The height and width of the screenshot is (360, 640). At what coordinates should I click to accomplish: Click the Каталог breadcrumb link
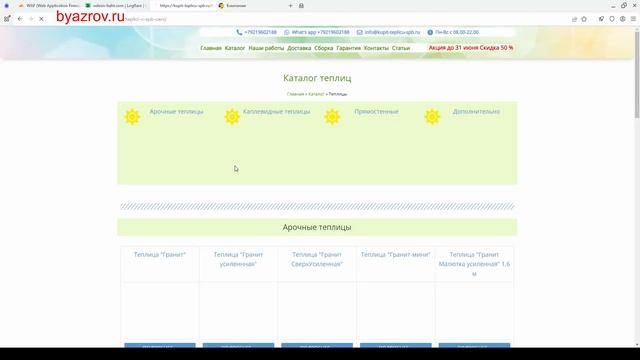coord(316,94)
